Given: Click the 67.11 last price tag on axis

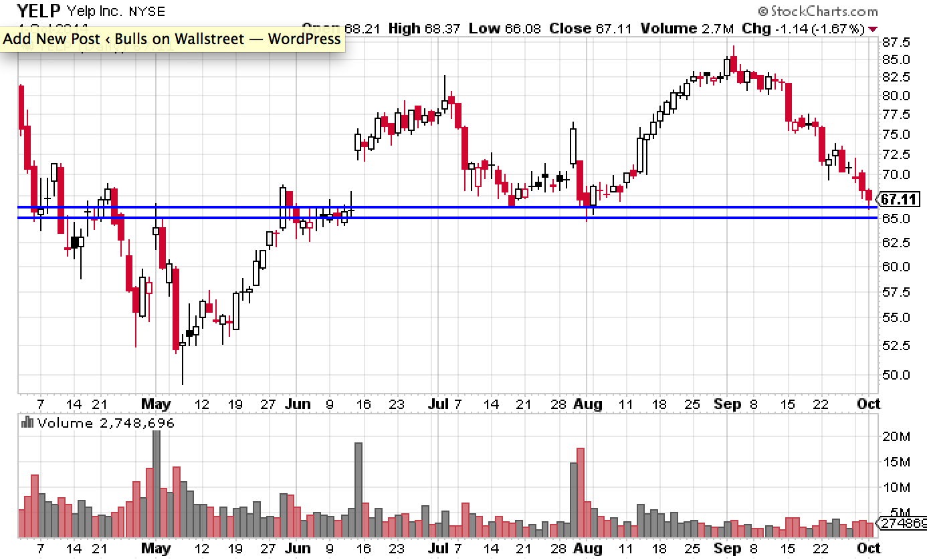Looking at the screenshot, I should [898, 199].
